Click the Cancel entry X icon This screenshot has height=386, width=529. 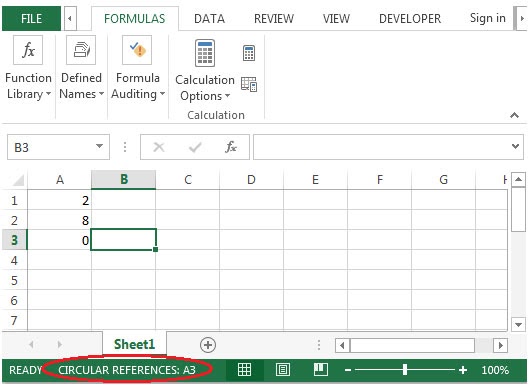pos(159,147)
